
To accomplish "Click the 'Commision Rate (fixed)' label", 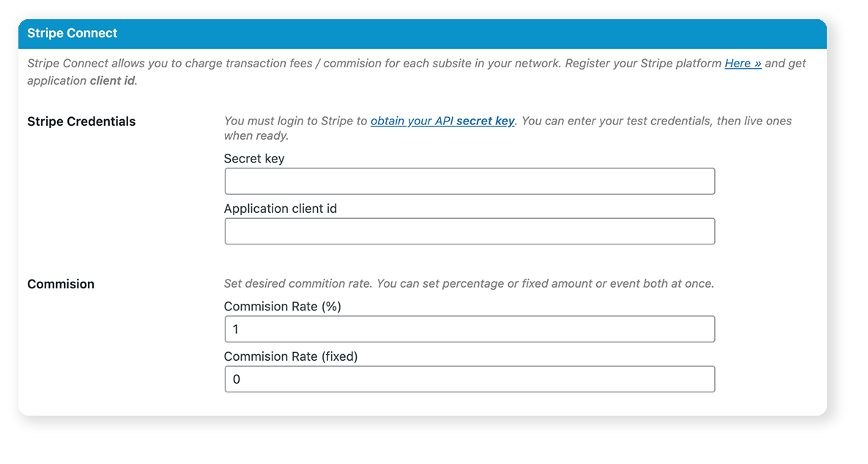I will (x=291, y=356).
